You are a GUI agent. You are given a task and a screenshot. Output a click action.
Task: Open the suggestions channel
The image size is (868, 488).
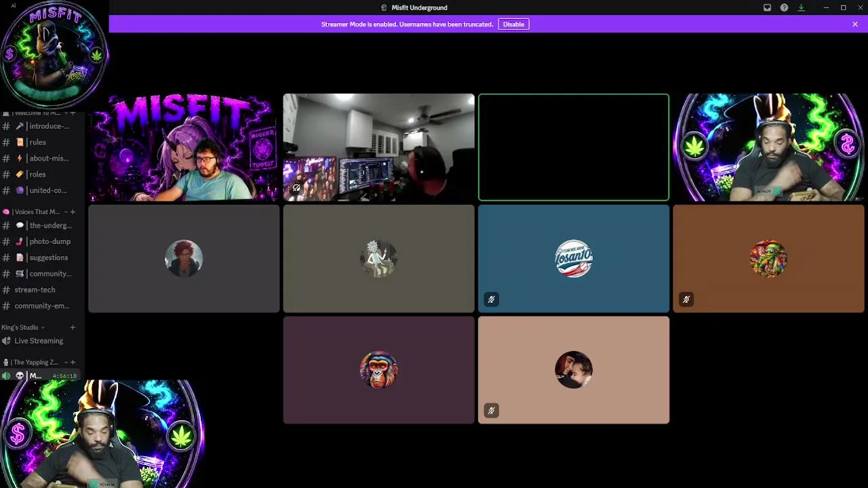pyautogui.click(x=42, y=258)
